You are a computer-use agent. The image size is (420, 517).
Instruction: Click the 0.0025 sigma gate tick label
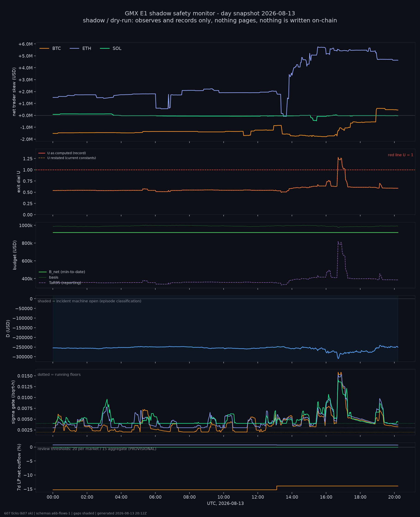point(25,430)
